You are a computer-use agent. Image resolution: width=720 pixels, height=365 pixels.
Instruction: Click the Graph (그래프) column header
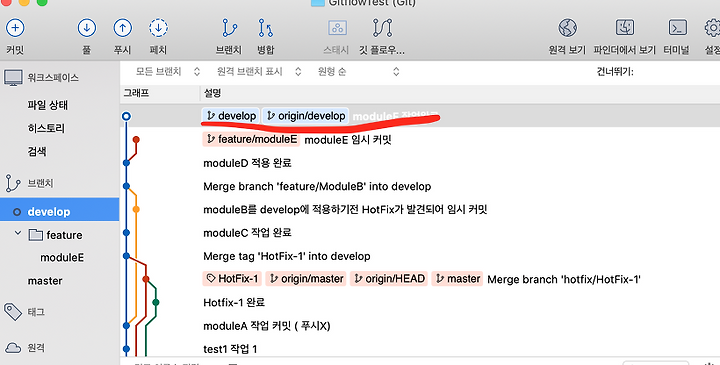[136, 93]
